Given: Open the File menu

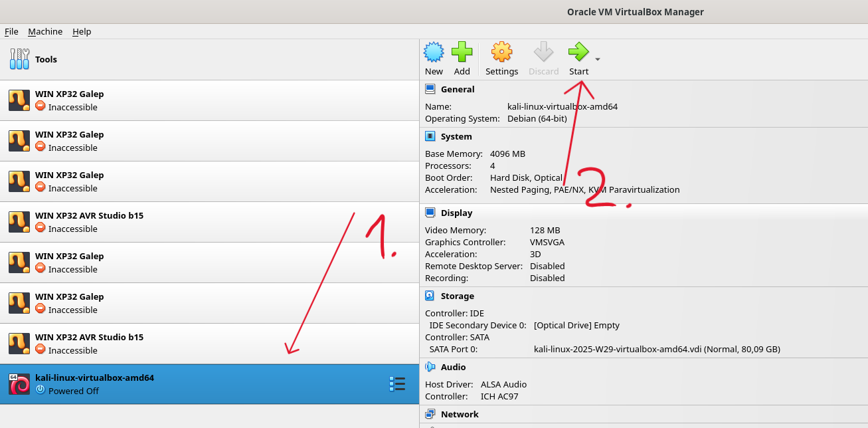Looking at the screenshot, I should [x=11, y=31].
